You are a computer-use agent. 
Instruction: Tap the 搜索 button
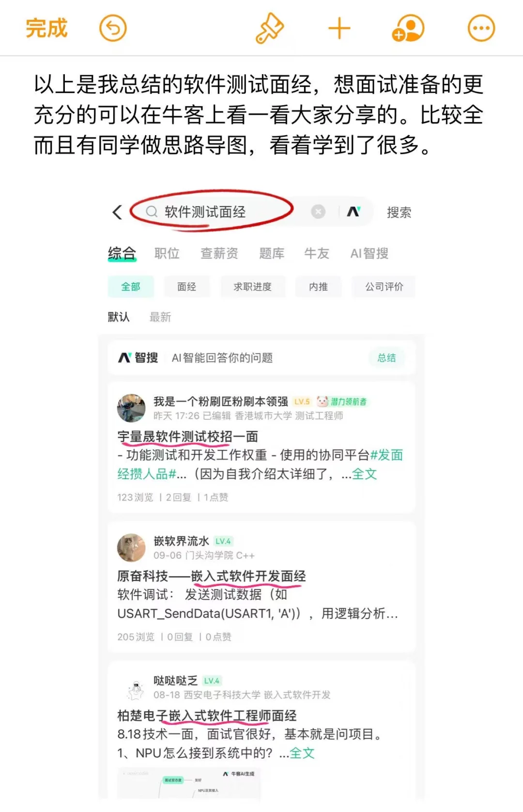(x=399, y=213)
